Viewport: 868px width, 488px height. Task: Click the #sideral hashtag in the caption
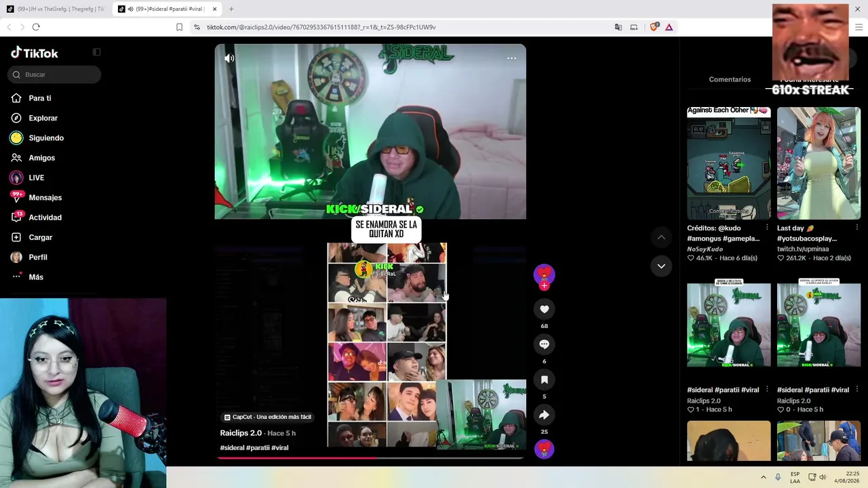(x=232, y=448)
